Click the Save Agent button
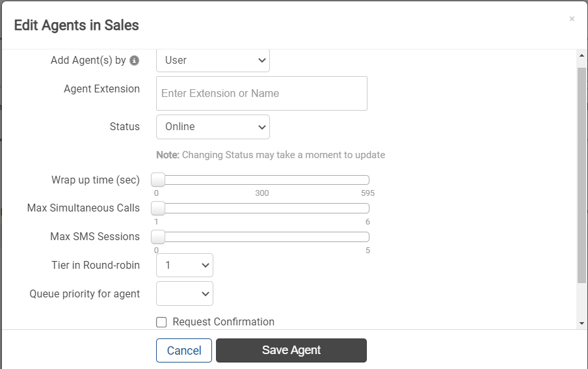 tap(291, 351)
